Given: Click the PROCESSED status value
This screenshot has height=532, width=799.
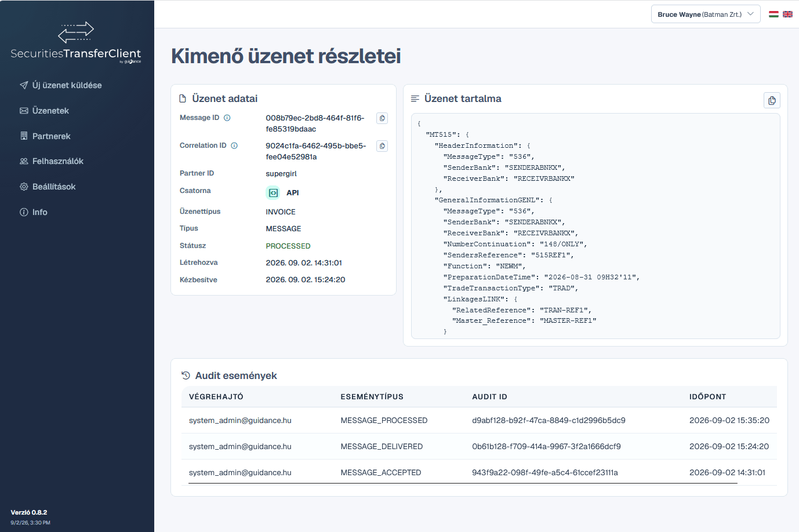Looking at the screenshot, I should point(288,246).
